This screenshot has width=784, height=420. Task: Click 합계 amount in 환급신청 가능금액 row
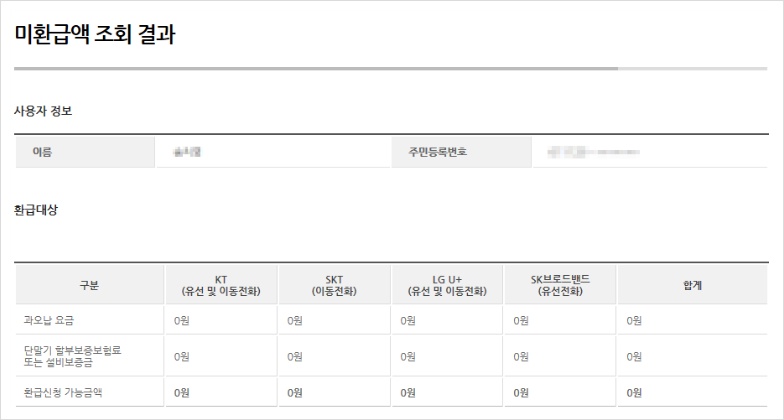click(634, 393)
